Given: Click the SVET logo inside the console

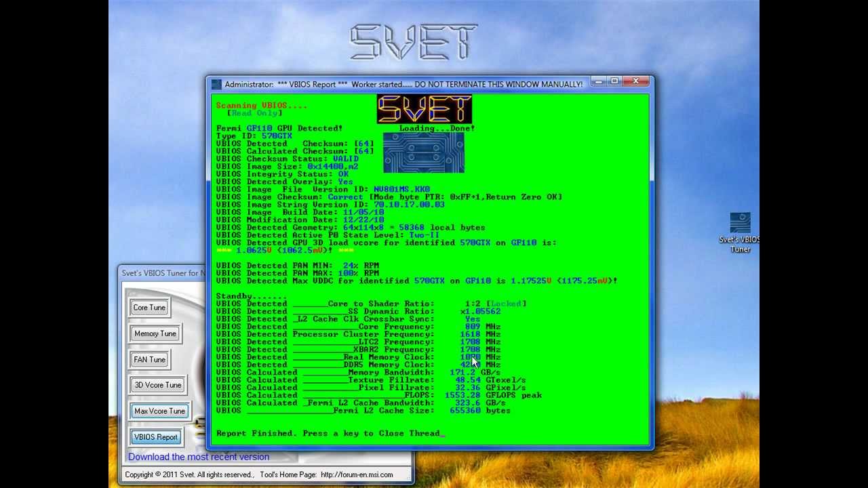Looking at the screenshot, I should (424, 110).
